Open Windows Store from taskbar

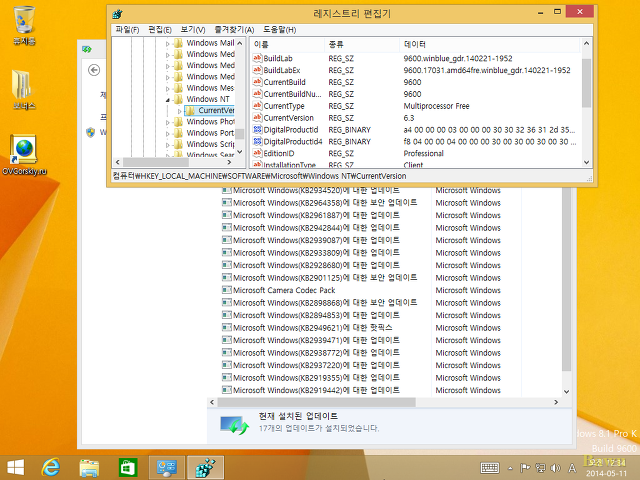pyautogui.click(x=128, y=467)
